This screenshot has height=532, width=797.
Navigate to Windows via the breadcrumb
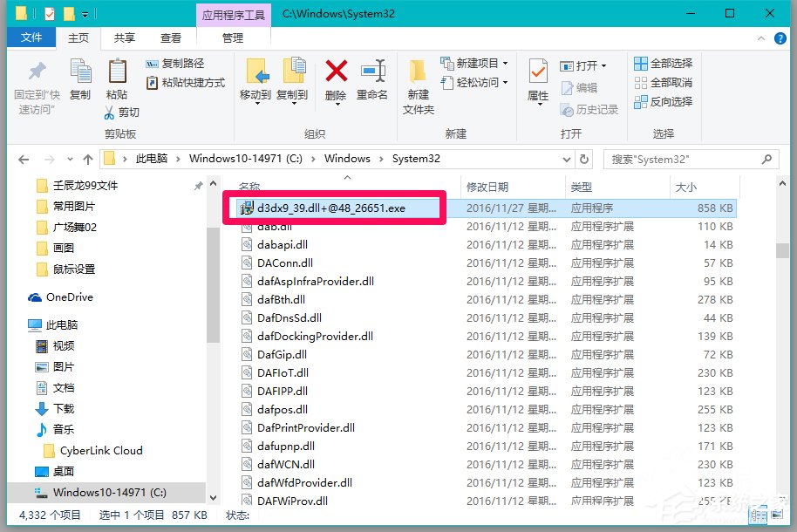pyautogui.click(x=347, y=159)
